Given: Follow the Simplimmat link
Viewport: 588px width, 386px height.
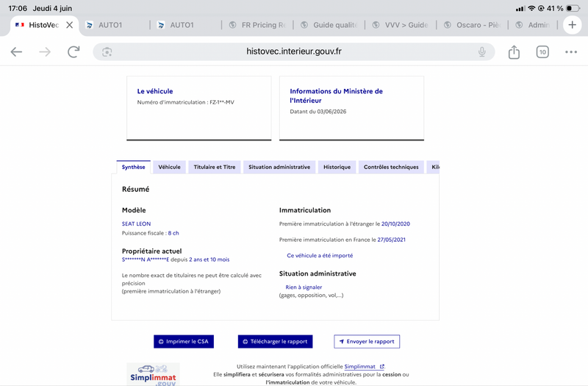Looking at the screenshot, I should 364,366.
